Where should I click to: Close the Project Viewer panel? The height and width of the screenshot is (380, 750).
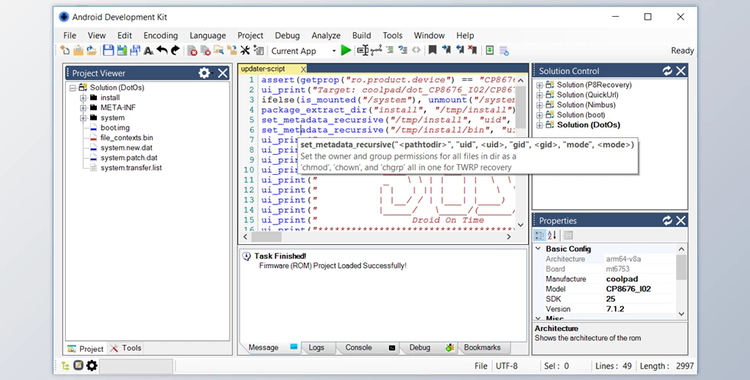point(223,73)
